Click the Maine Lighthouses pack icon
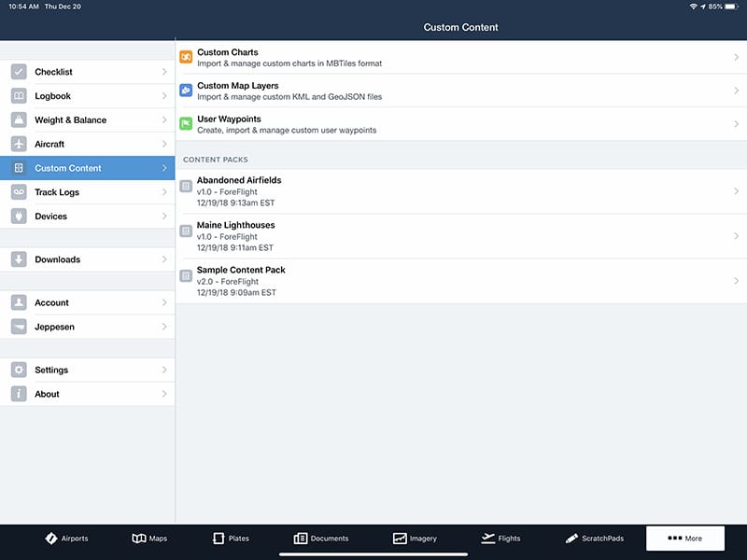747x560 pixels. [186, 231]
